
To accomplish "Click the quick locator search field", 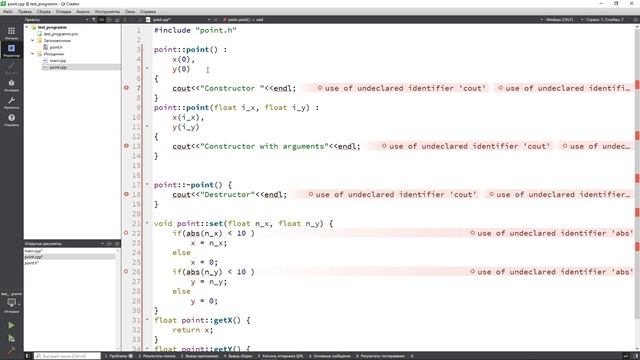I will tap(67, 356).
